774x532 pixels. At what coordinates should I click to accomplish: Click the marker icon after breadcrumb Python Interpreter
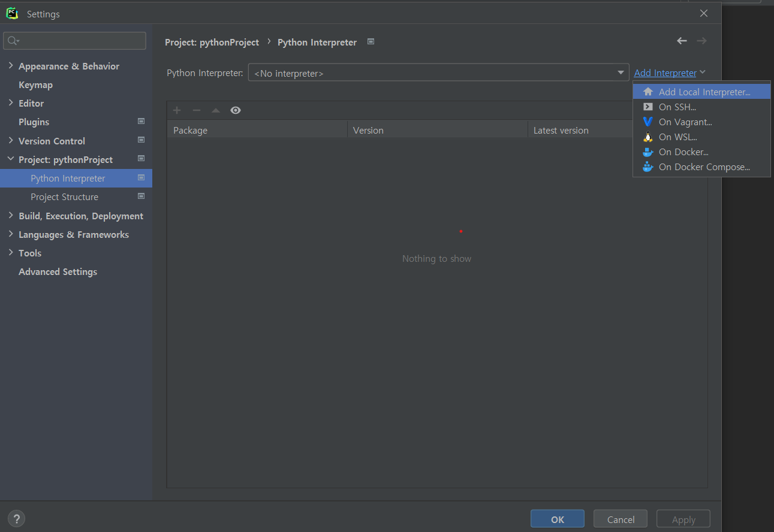pyautogui.click(x=371, y=41)
